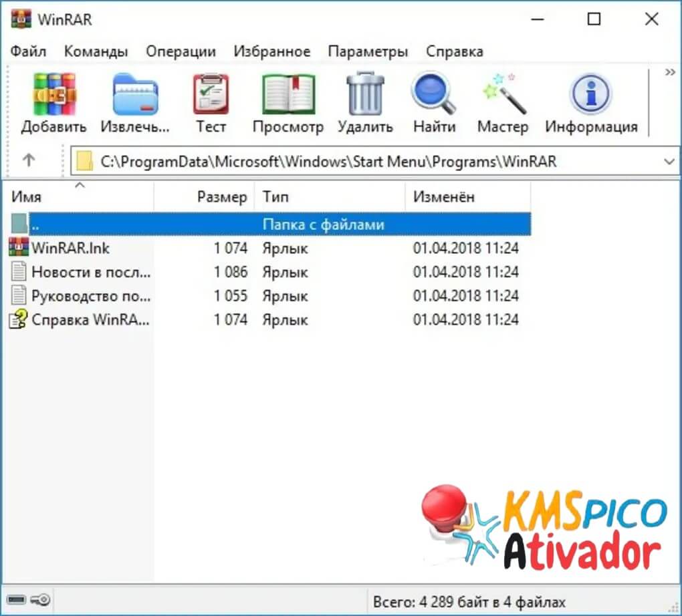
Task: Run the Тест (Test) archive tool
Action: pyautogui.click(x=211, y=95)
